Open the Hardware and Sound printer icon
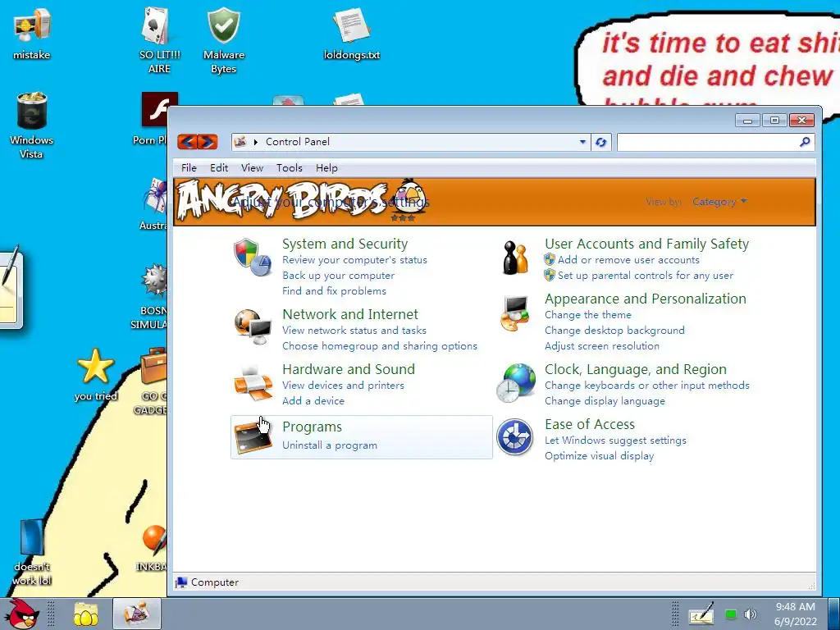Image resolution: width=840 pixels, height=630 pixels. (253, 382)
